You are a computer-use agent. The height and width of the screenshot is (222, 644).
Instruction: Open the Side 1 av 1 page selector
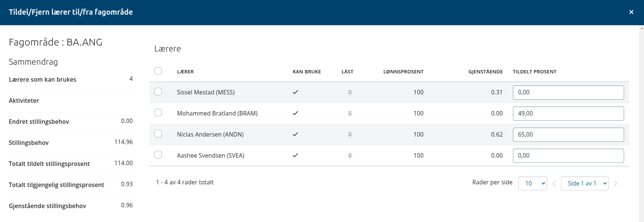pos(585,184)
